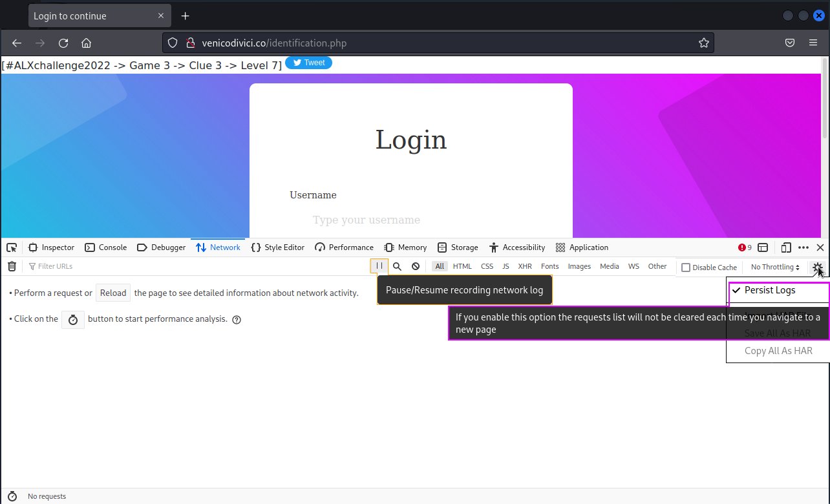Clear network requests with trash icon
This screenshot has width=830, height=504.
click(x=12, y=266)
